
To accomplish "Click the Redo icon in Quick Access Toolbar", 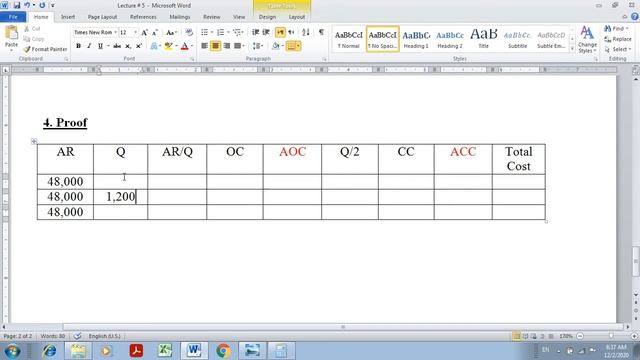I will pyautogui.click(x=42, y=5).
